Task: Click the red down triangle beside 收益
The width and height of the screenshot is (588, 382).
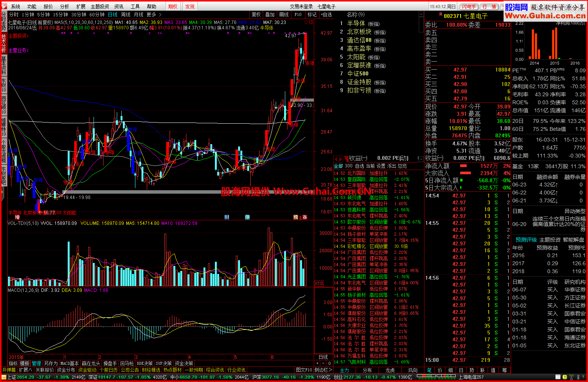Action: 346,158
